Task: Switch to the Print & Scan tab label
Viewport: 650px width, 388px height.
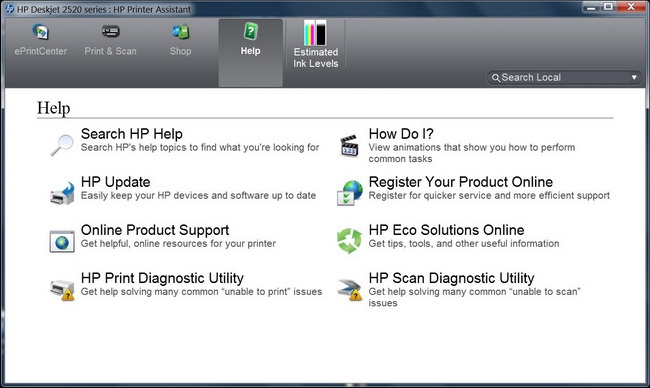Action: [x=110, y=51]
